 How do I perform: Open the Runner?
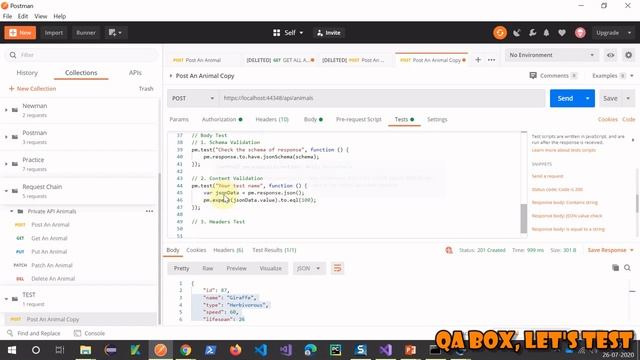(86, 33)
